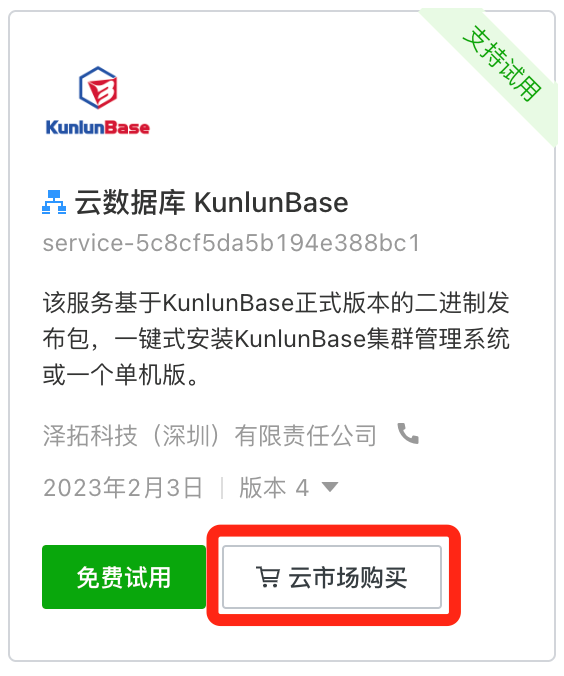Start the 免费试用 free trial
Viewport: 564px width, 676px height.
(x=124, y=577)
